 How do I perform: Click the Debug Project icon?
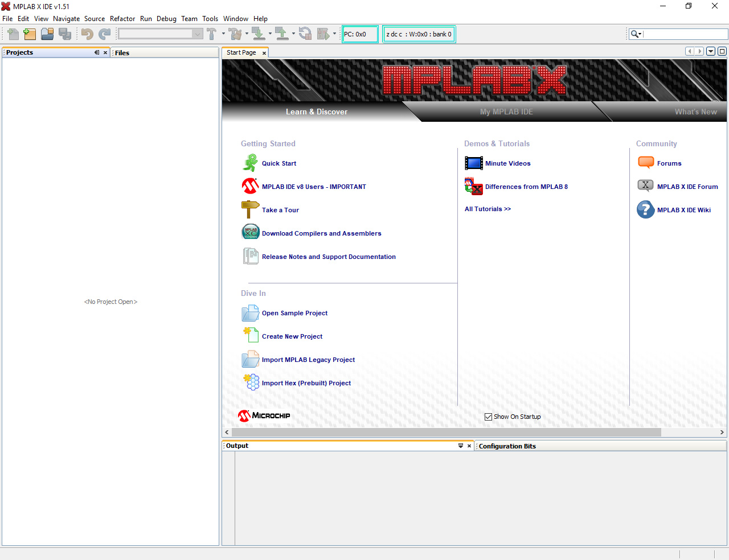(x=323, y=34)
